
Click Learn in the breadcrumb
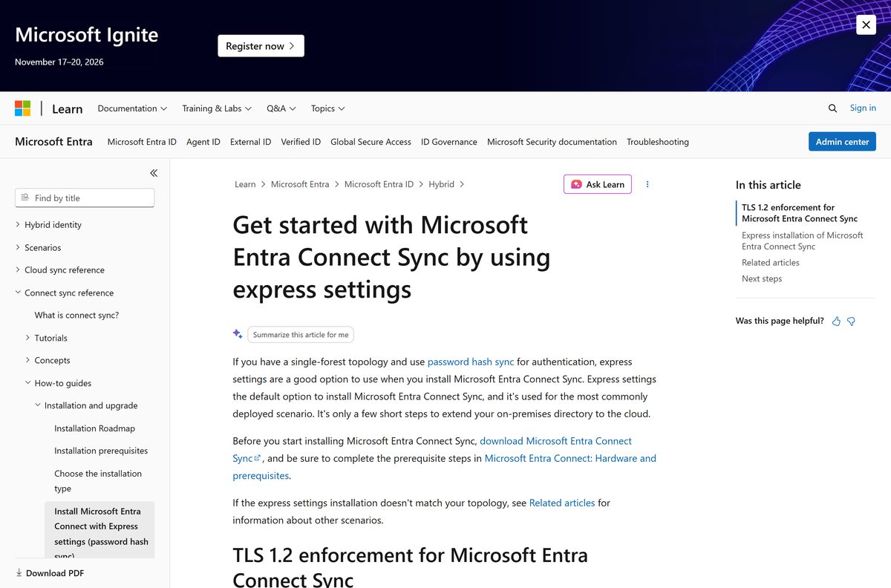pos(245,184)
